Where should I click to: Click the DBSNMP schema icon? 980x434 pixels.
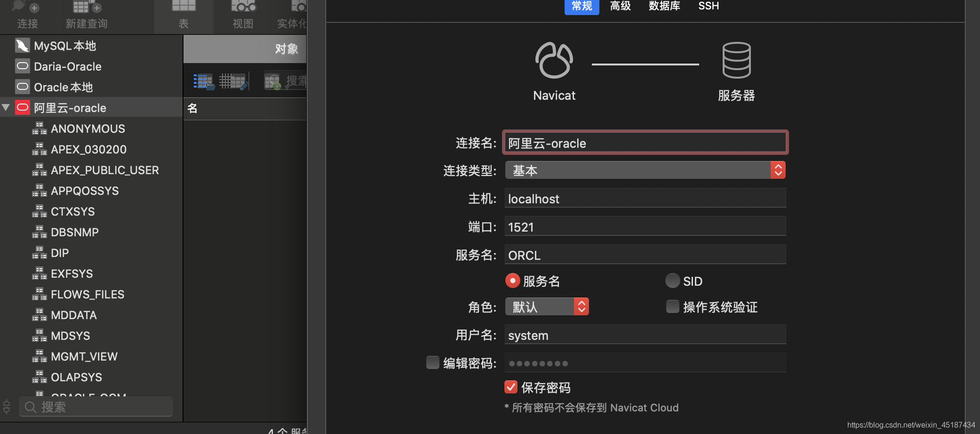(40, 232)
